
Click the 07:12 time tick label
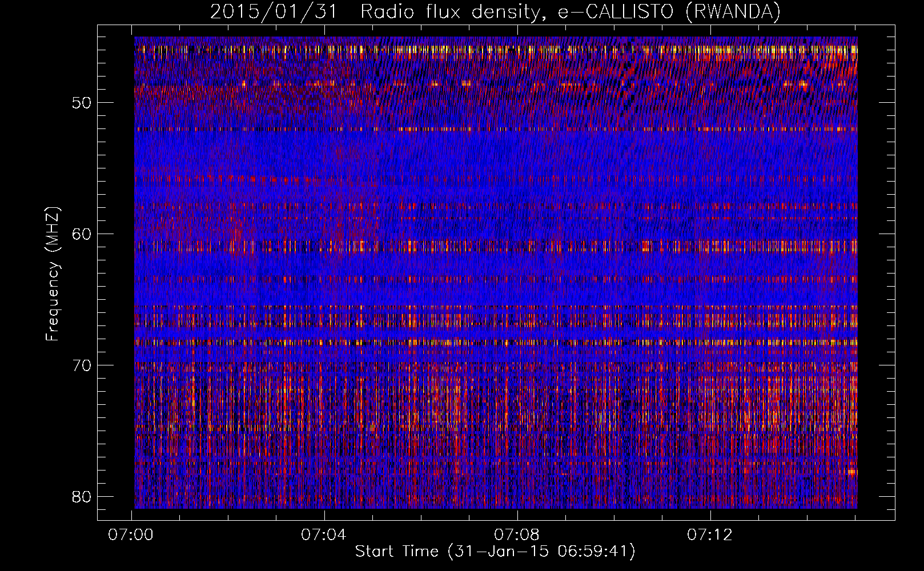(710, 535)
